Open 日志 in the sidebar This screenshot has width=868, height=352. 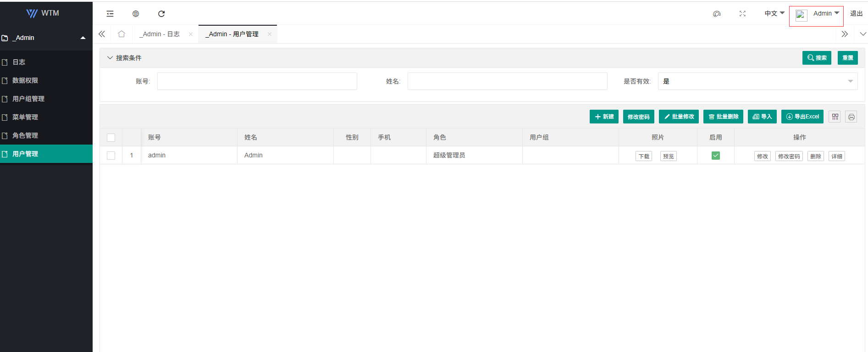click(x=46, y=62)
